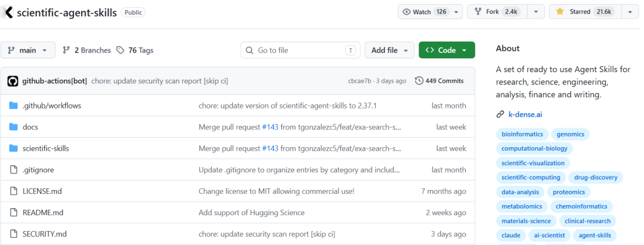Viewport: 644px width, 245px height.
Task: Open the github-actions[bot] author link
Action: click(x=54, y=81)
